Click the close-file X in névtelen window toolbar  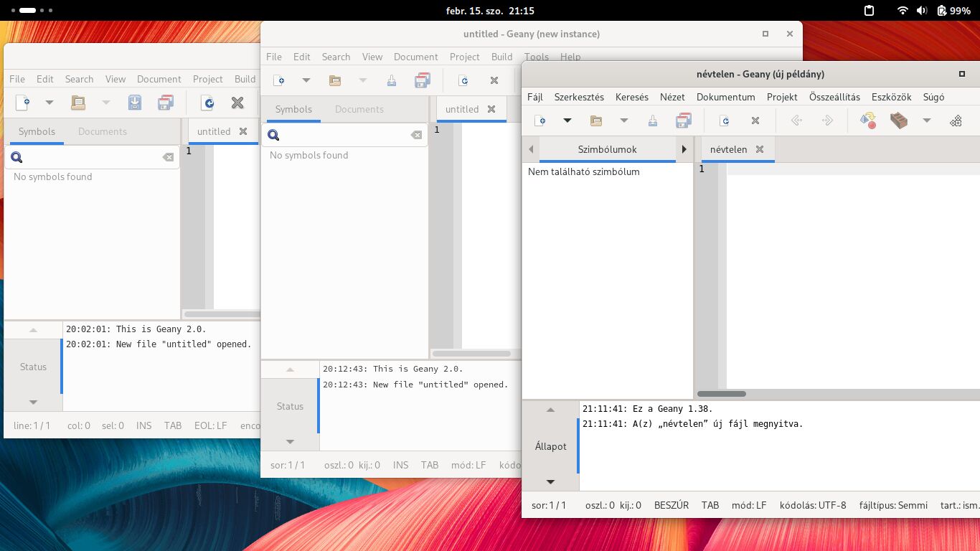tap(755, 121)
